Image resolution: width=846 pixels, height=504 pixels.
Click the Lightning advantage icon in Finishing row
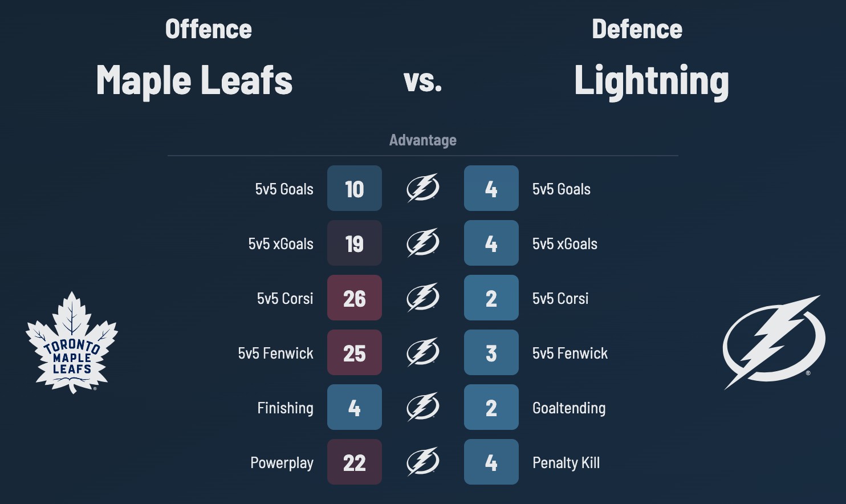422,407
